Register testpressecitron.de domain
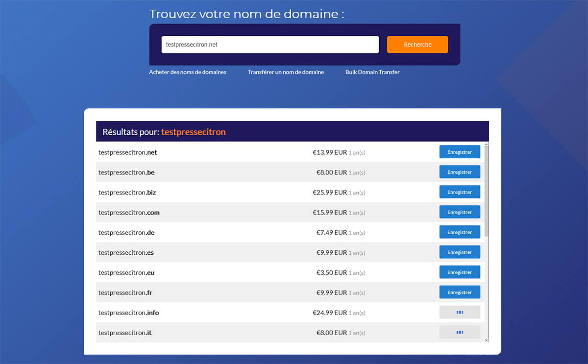Screen dimensions: 588x364 coord(460,232)
